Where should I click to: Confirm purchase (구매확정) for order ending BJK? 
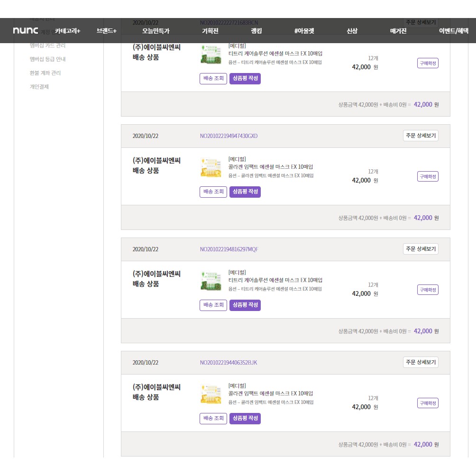pos(428,403)
